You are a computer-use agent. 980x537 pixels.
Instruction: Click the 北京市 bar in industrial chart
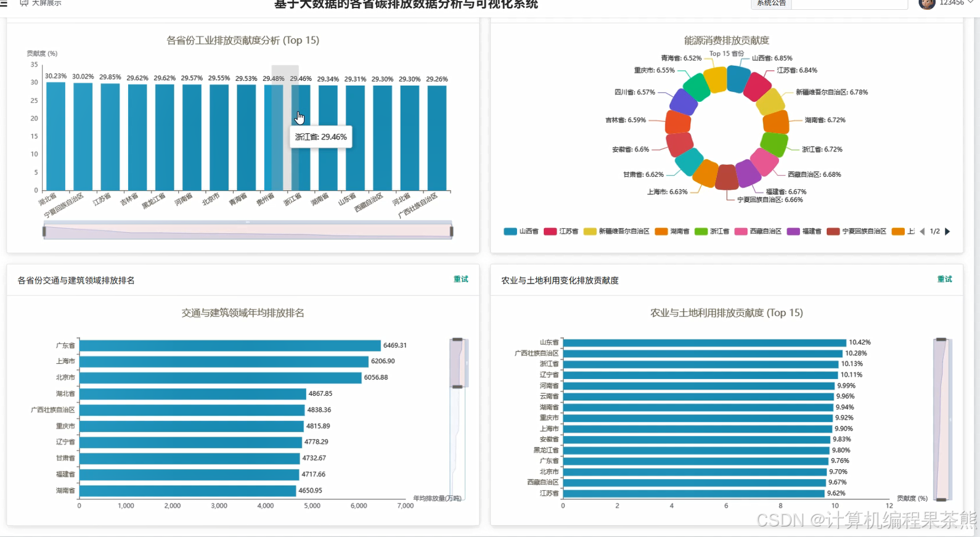pyautogui.click(x=219, y=137)
